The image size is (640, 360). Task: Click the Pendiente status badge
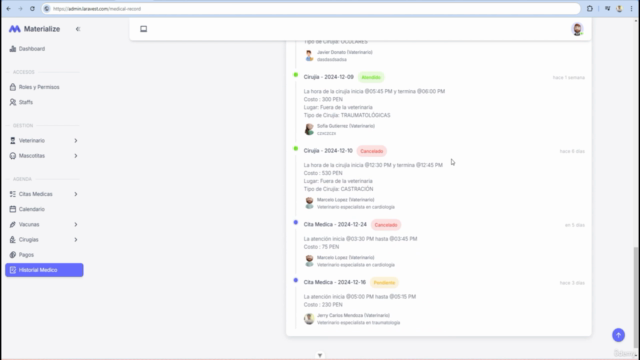(384, 282)
